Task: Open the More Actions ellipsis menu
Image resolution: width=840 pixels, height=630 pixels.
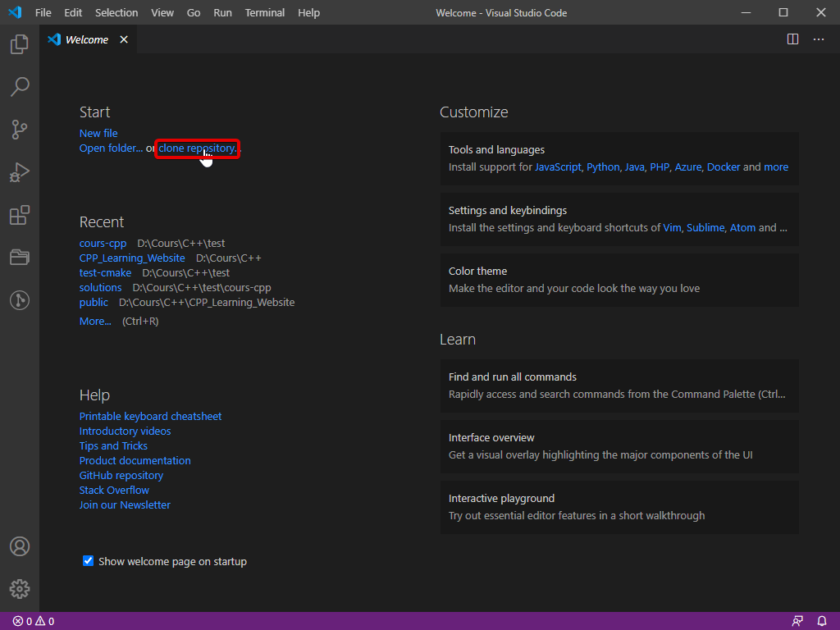Action: (819, 39)
